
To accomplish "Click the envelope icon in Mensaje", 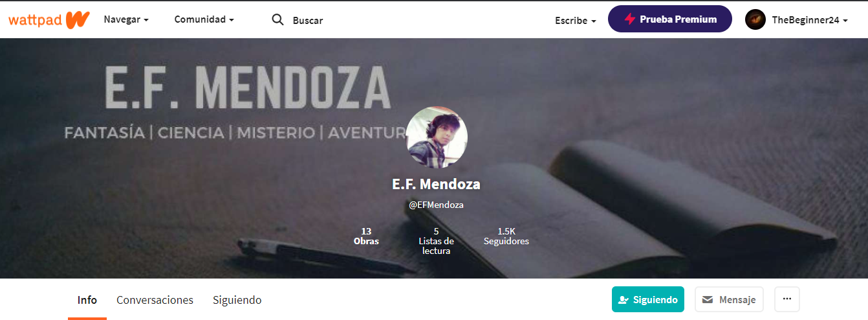I will [x=708, y=300].
